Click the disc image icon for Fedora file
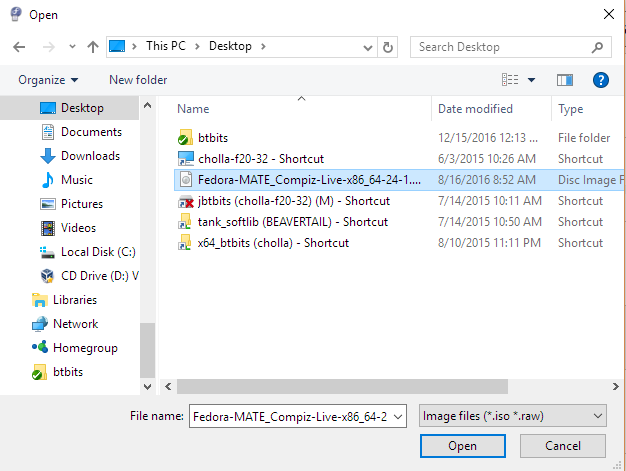This screenshot has height=471, width=626. [x=186, y=180]
